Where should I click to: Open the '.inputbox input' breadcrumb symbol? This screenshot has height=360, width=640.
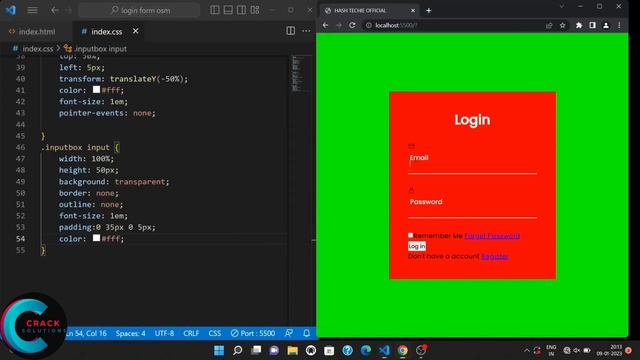tap(96, 49)
